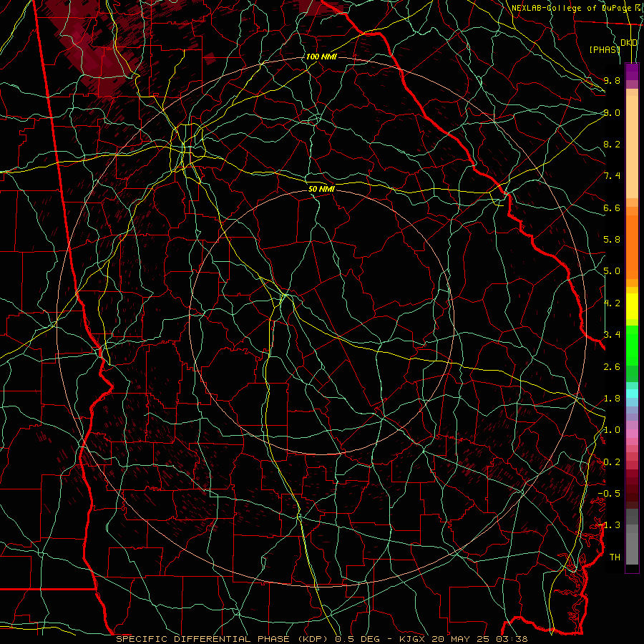Click the "0.2" color scale value
Image resolution: width=644 pixels, height=644 pixels.
pos(612,462)
